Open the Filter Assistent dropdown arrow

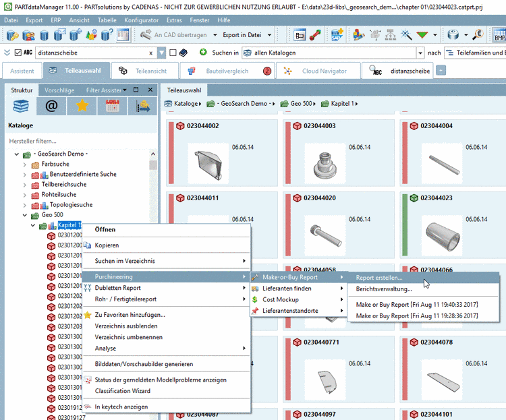[125, 90]
